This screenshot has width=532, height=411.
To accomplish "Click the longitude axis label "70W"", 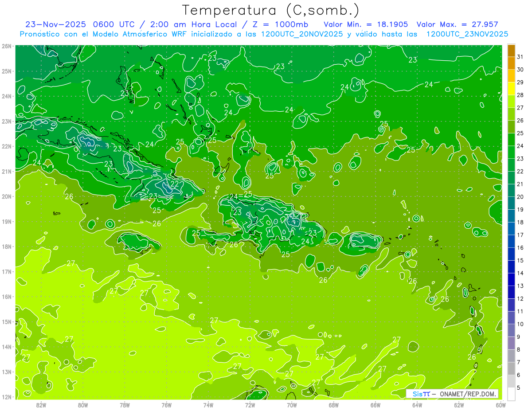I will coord(292,405).
